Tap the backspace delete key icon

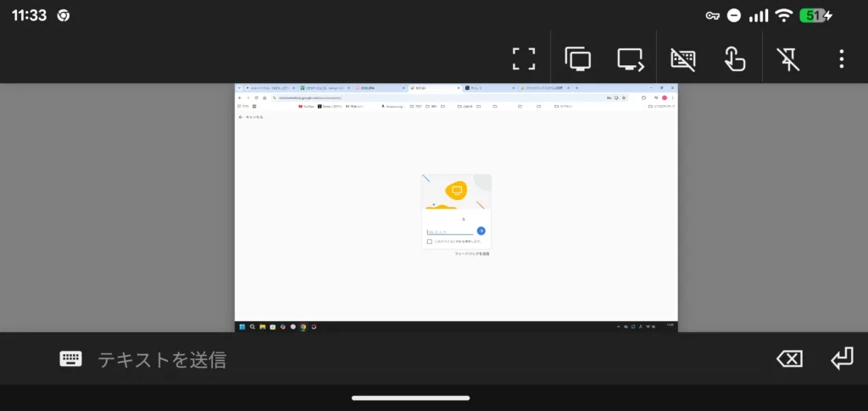pos(789,359)
